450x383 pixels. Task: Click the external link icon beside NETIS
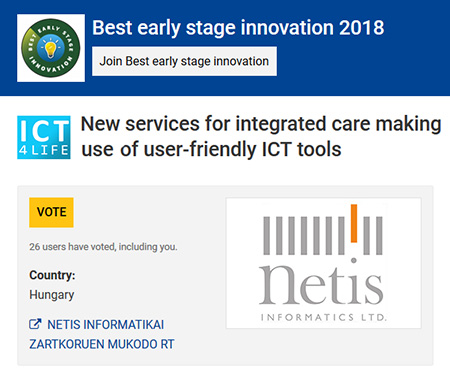(x=35, y=324)
